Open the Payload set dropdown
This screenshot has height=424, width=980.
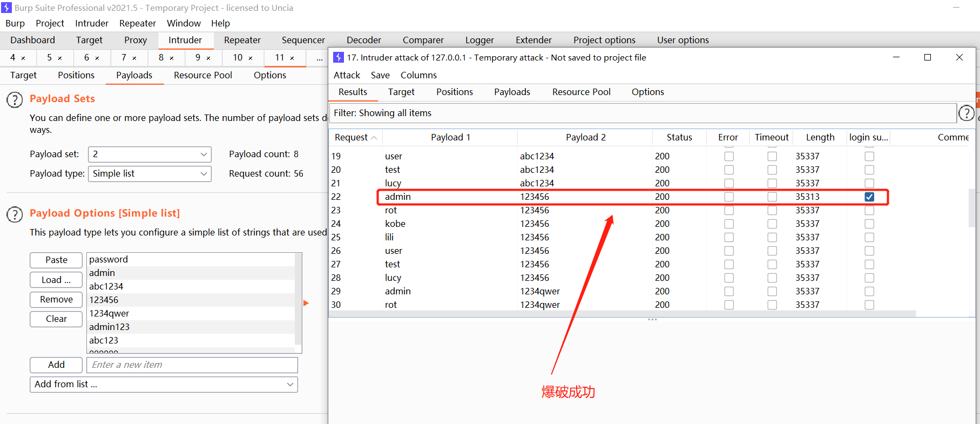(x=150, y=154)
